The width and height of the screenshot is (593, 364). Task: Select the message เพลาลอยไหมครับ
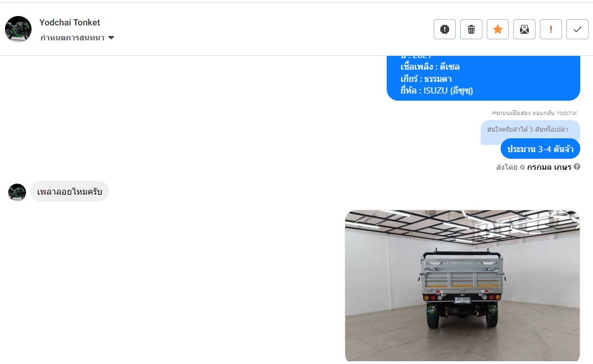[70, 191]
